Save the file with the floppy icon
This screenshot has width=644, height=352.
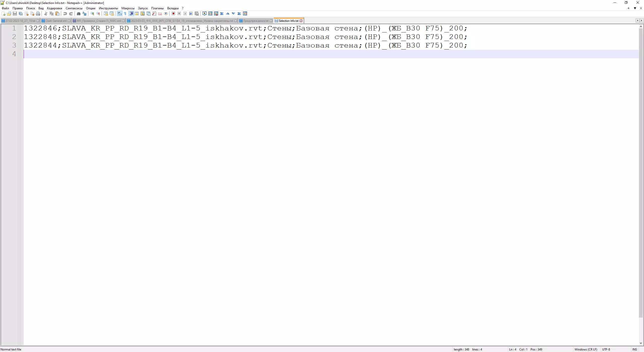[15, 14]
